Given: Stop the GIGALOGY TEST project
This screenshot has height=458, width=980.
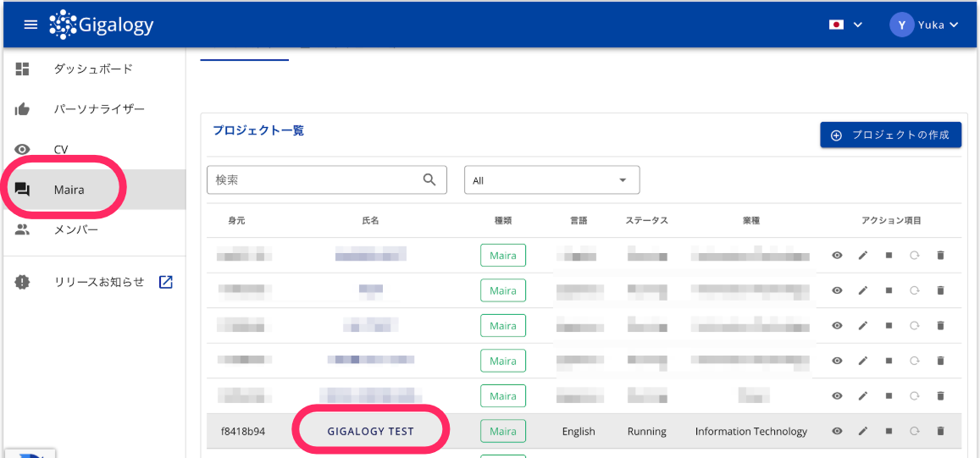Looking at the screenshot, I should pos(889,431).
